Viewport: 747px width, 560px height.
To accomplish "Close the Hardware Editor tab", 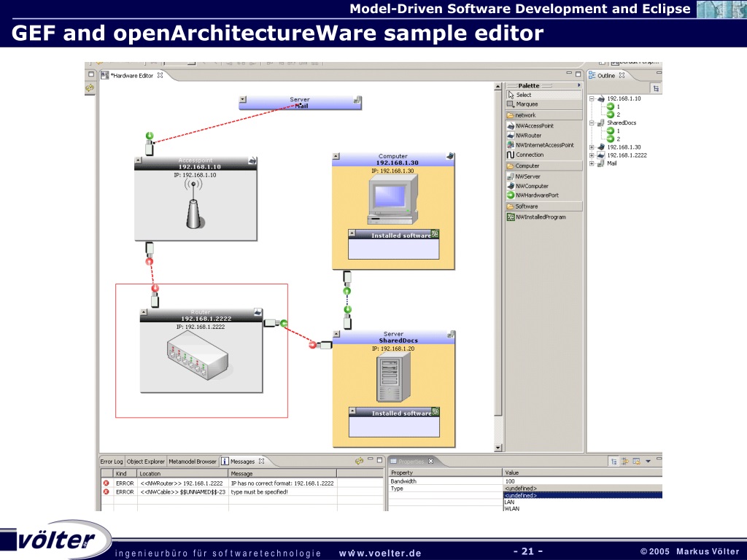I will tap(160, 75).
